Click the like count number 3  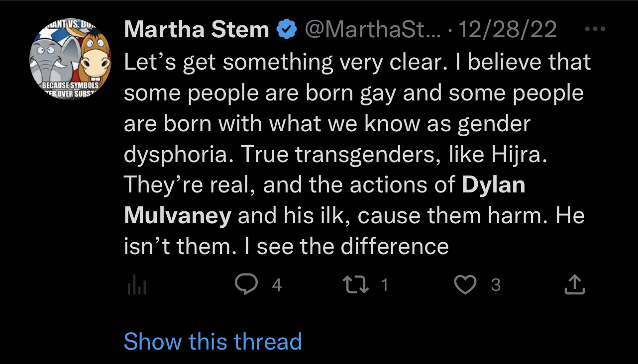[495, 285]
